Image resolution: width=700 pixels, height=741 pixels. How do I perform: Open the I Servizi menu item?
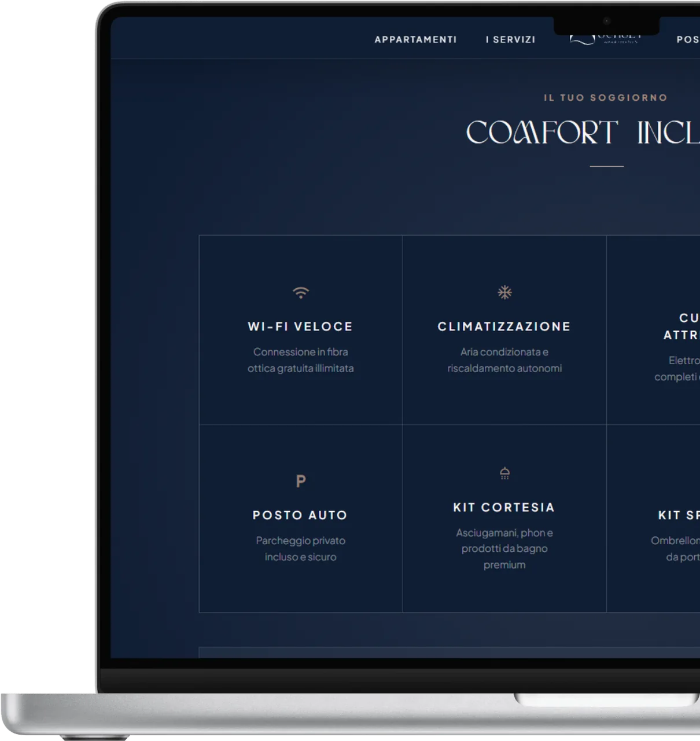pos(510,39)
